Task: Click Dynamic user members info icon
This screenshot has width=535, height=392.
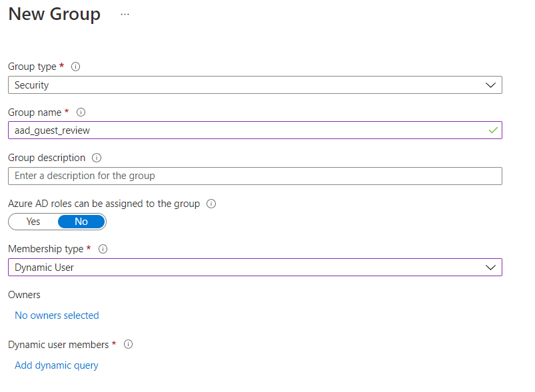Action: coord(129,345)
